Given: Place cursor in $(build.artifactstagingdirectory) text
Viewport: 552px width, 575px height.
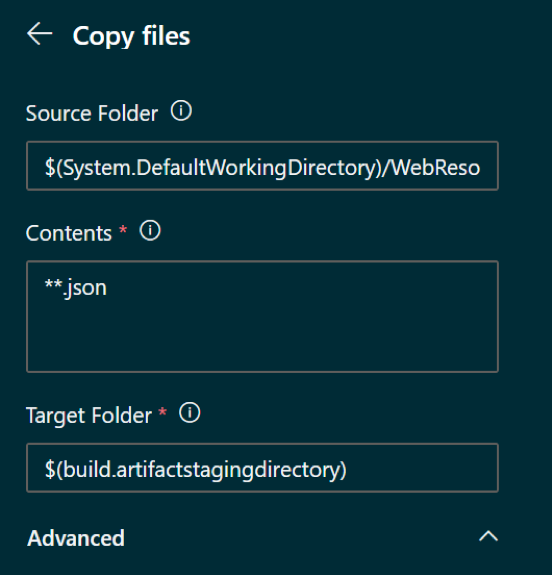Looking at the screenshot, I should coord(196,470).
